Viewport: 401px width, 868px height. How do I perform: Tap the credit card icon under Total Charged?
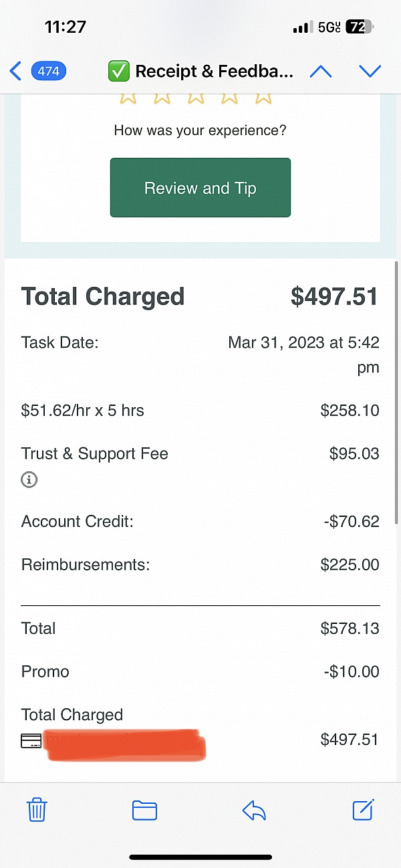pos(31,740)
